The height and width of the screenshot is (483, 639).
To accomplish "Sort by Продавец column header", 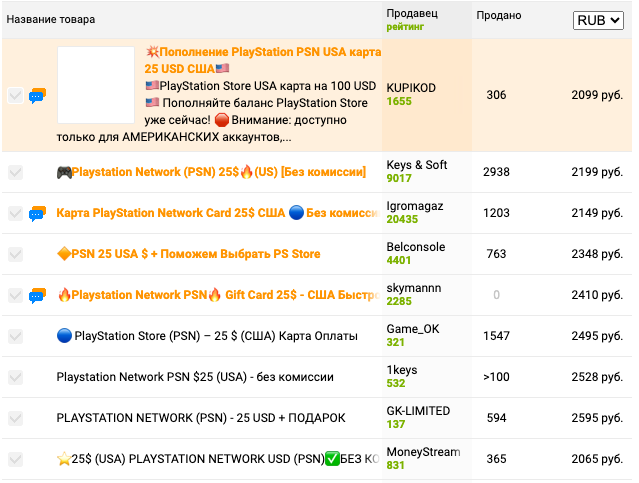I will coord(411,12).
